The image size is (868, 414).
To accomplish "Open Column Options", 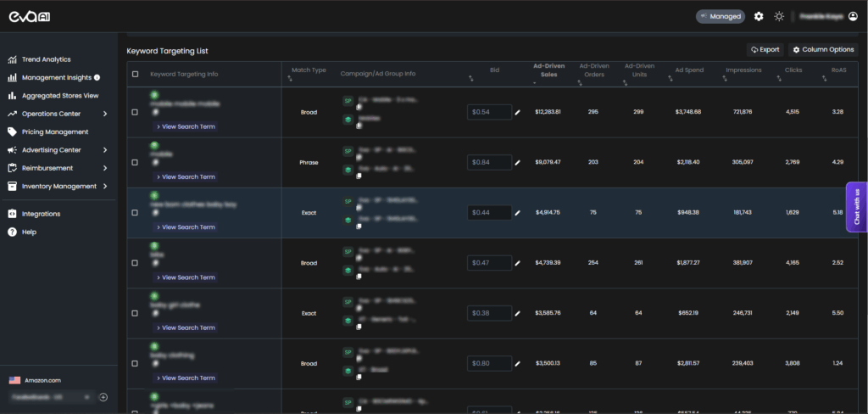I will [x=823, y=50].
